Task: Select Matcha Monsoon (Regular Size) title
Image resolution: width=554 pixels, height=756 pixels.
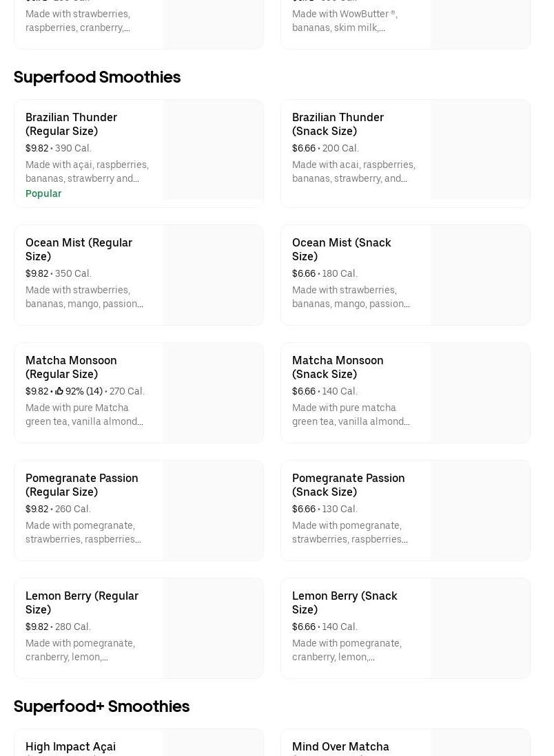Action: click(71, 367)
